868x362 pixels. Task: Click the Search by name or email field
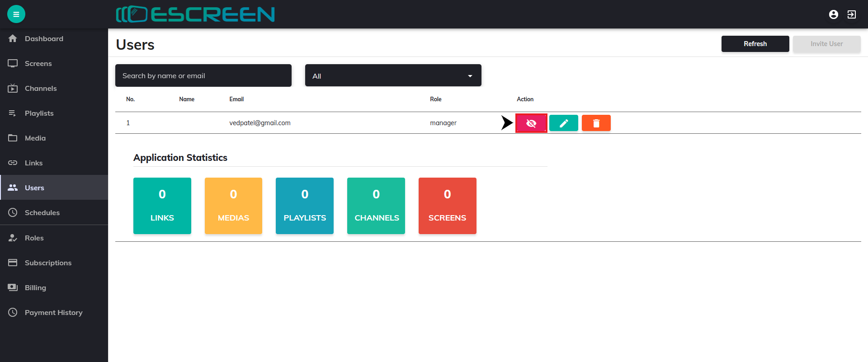[203, 75]
